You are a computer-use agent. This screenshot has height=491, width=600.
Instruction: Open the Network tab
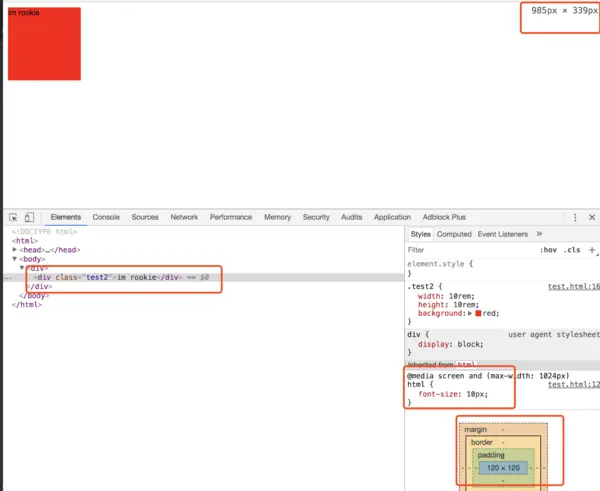pos(184,217)
